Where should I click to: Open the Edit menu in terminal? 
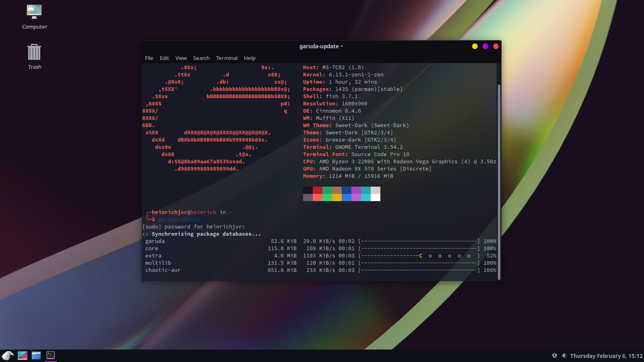click(164, 58)
